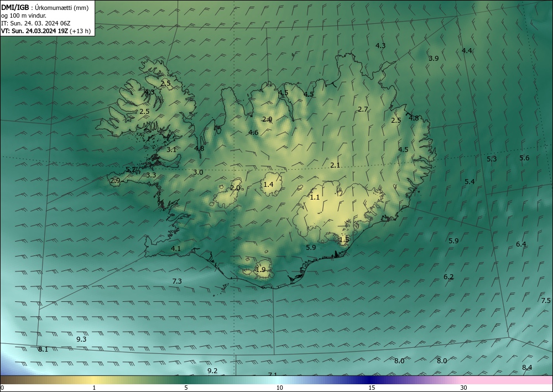Pick the 5.4 value off the east coast
The width and height of the screenshot is (553, 392).
pyautogui.click(x=469, y=182)
